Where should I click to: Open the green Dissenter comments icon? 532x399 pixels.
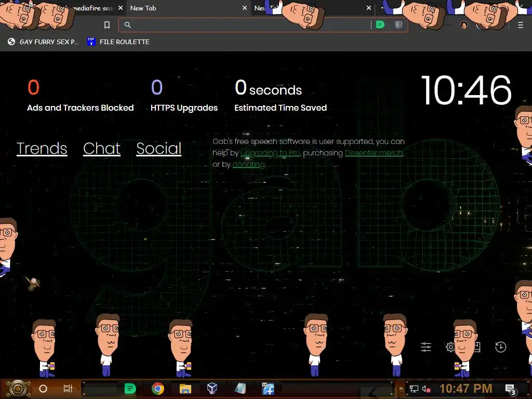(x=380, y=25)
